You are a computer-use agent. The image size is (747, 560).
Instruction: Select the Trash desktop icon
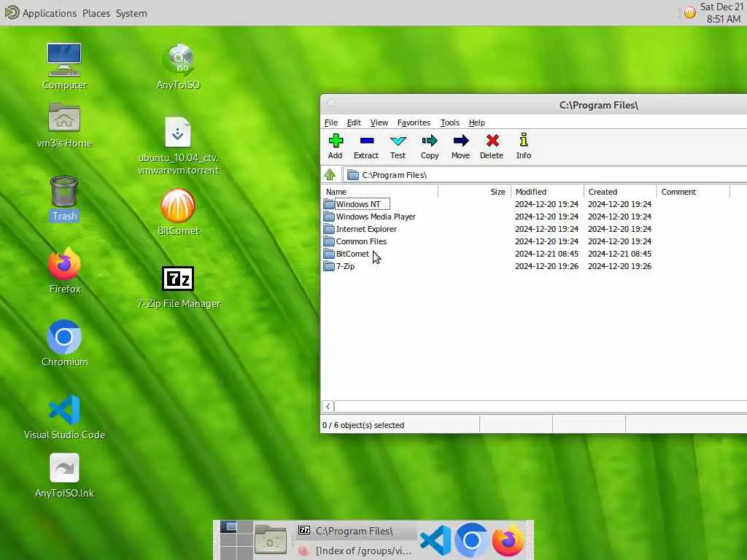tap(64, 198)
